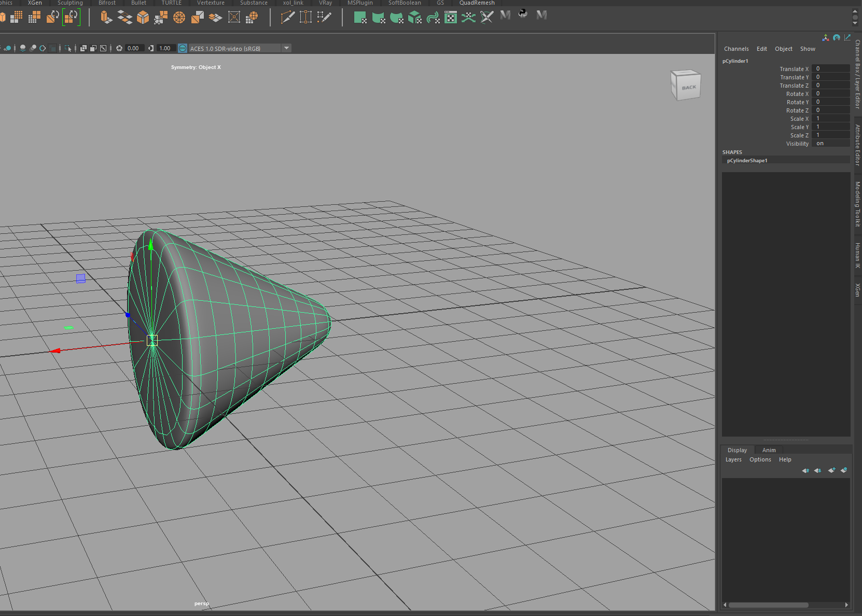
Task: Open the Help menu in Layer Editor
Action: pos(785,459)
